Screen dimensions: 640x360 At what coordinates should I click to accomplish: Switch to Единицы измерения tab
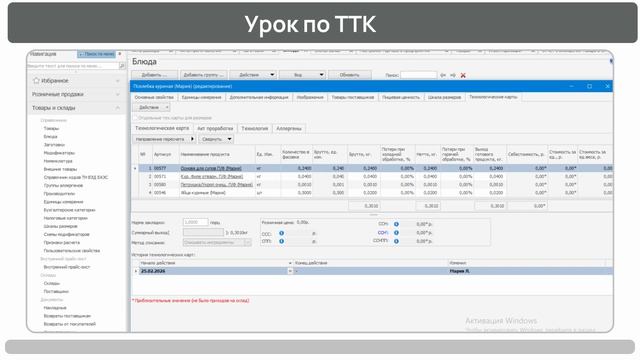[201, 97]
